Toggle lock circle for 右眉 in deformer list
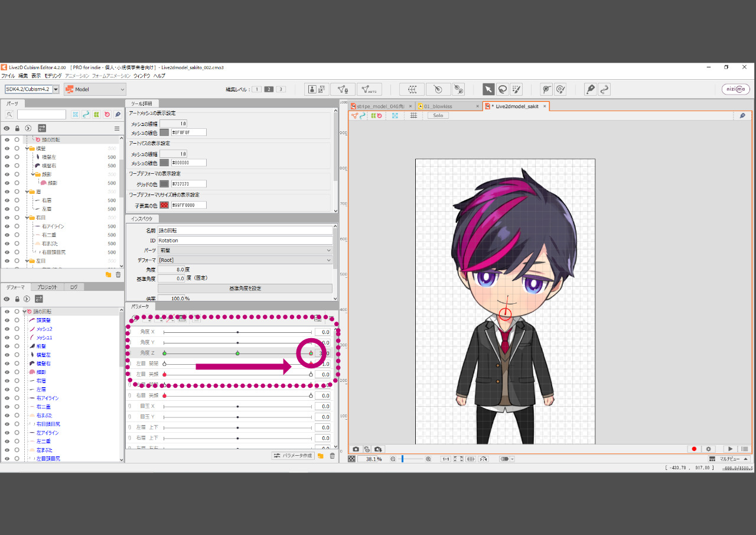The width and height of the screenshot is (756, 535). click(17, 381)
